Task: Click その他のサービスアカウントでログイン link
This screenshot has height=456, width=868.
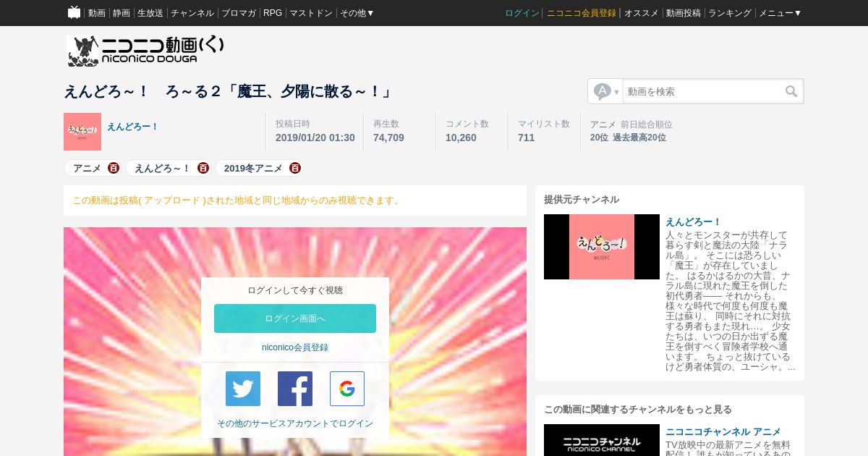Action: [295, 423]
